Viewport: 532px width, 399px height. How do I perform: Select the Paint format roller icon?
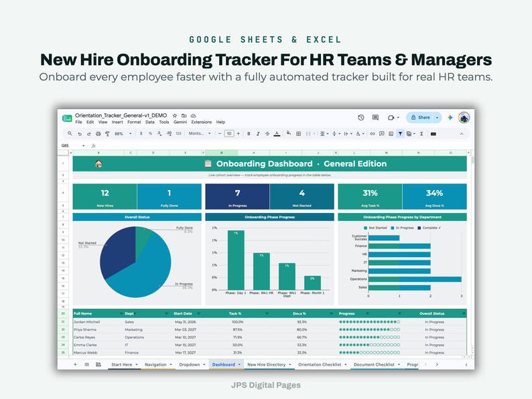tap(107, 134)
